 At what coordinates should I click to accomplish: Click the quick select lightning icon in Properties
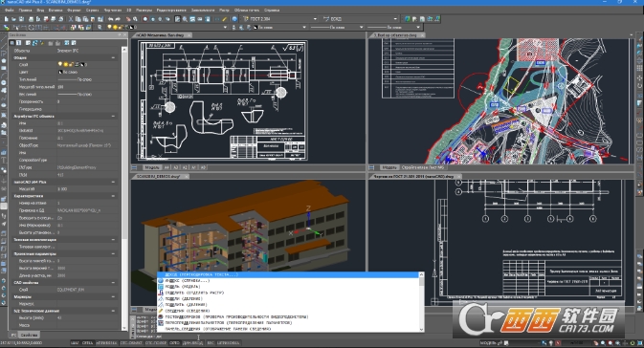42,43
